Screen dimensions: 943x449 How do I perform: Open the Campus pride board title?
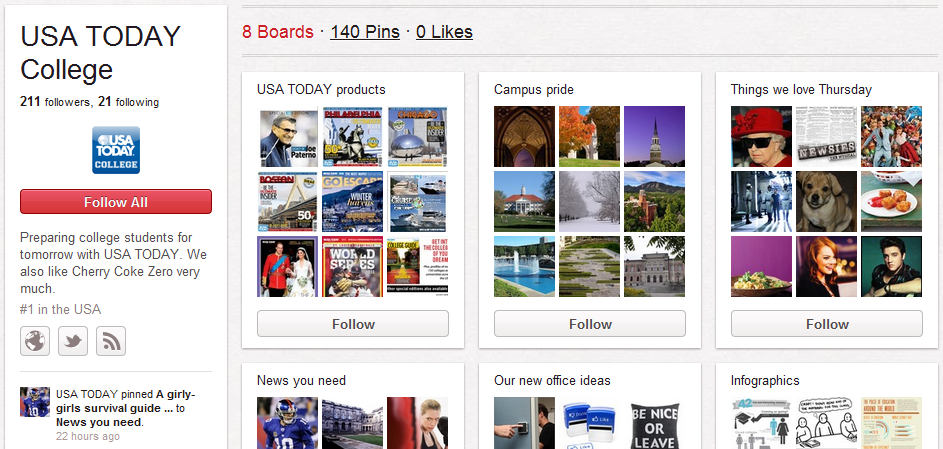point(534,90)
